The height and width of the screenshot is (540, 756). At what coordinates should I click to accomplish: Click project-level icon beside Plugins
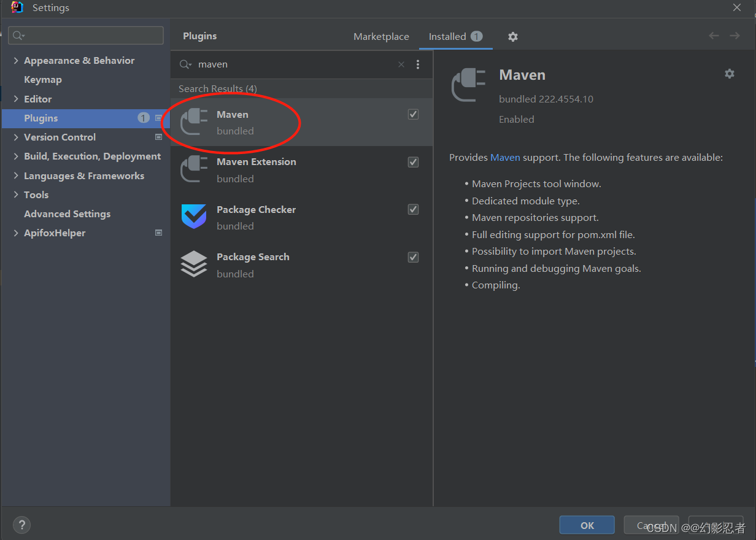tap(159, 118)
